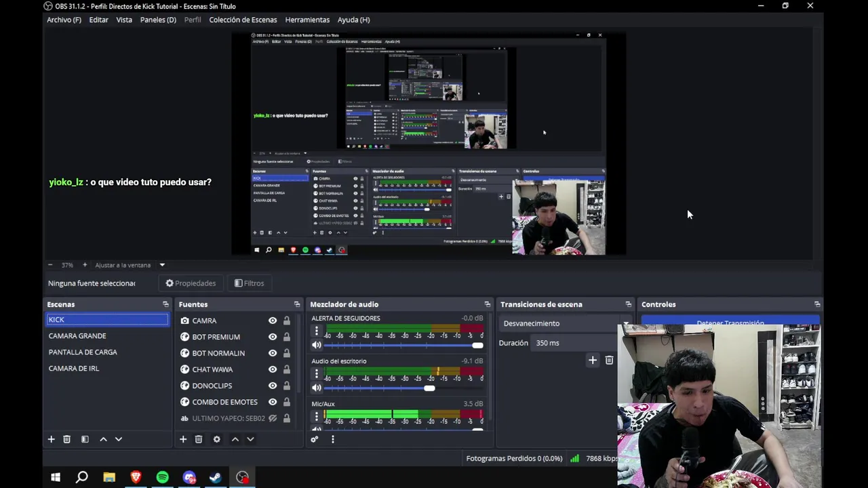Click the Propiedades button
This screenshot has height=488, width=868.
[x=191, y=283]
